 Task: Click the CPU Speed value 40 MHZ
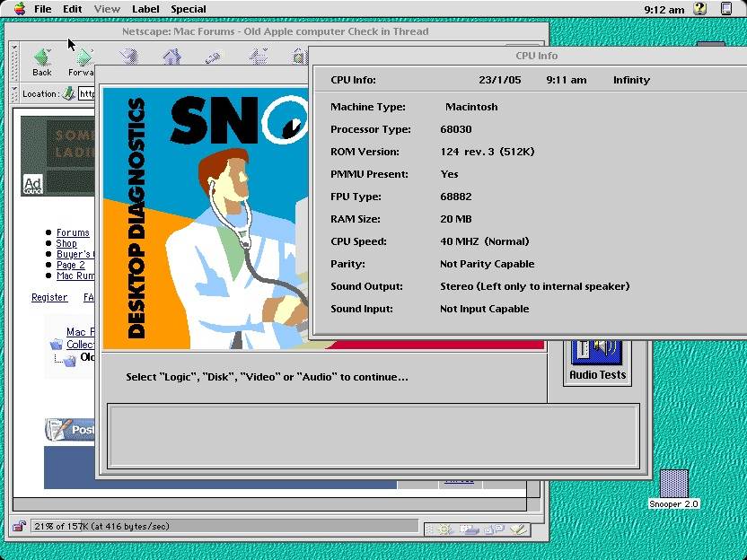(485, 241)
